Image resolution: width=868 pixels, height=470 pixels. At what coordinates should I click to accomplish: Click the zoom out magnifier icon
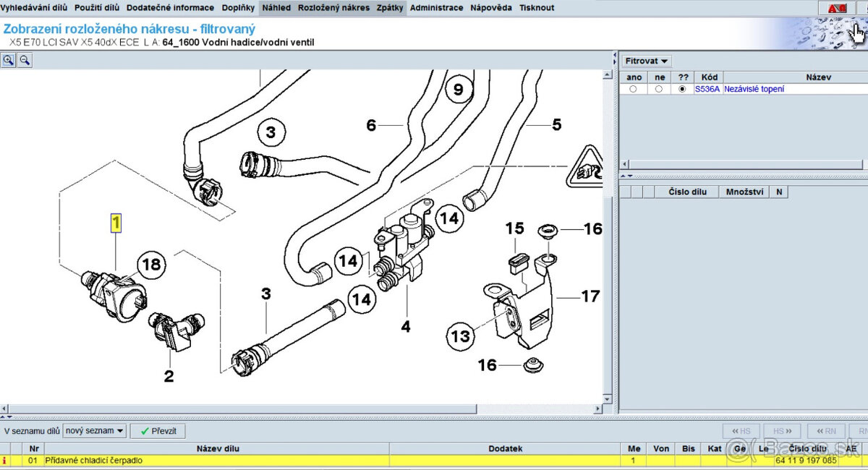[x=25, y=61]
